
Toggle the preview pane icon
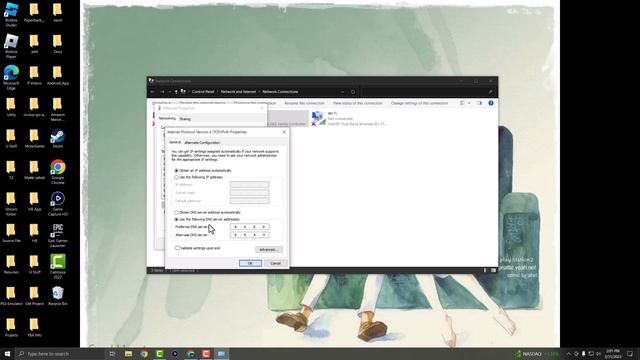click(x=480, y=103)
